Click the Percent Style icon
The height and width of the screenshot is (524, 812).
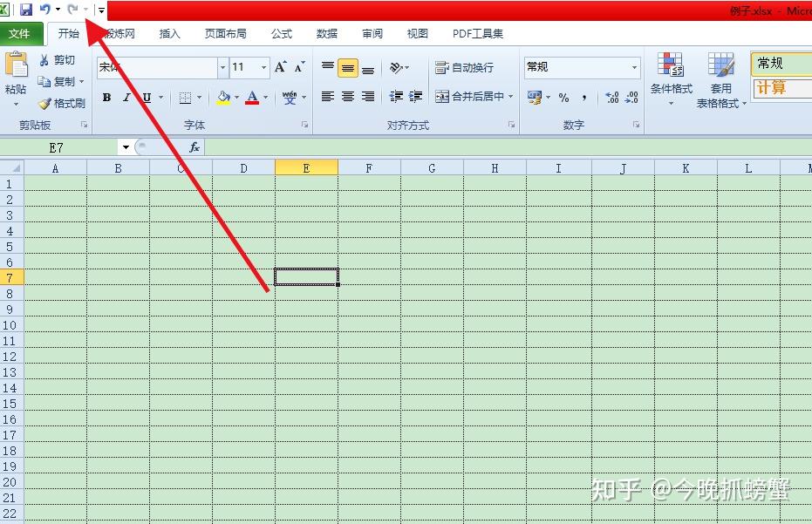(x=564, y=97)
